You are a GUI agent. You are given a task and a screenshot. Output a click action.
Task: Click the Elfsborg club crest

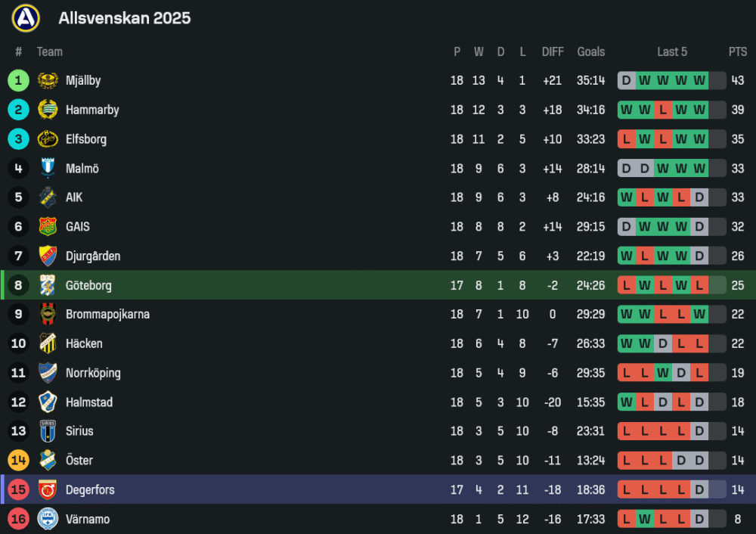coord(48,139)
